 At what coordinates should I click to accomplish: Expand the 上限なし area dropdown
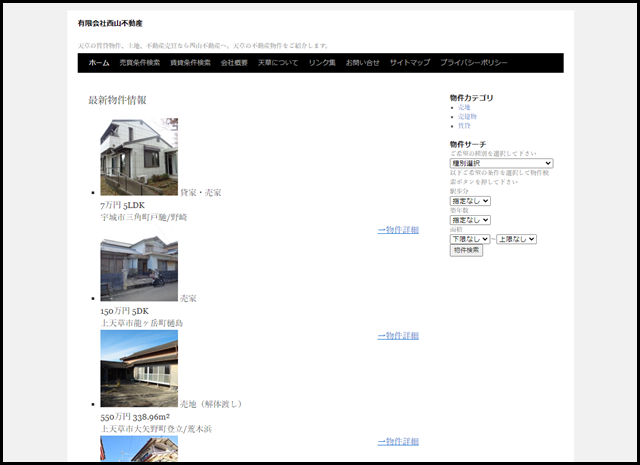pyautogui.click(x=516, y=239)
